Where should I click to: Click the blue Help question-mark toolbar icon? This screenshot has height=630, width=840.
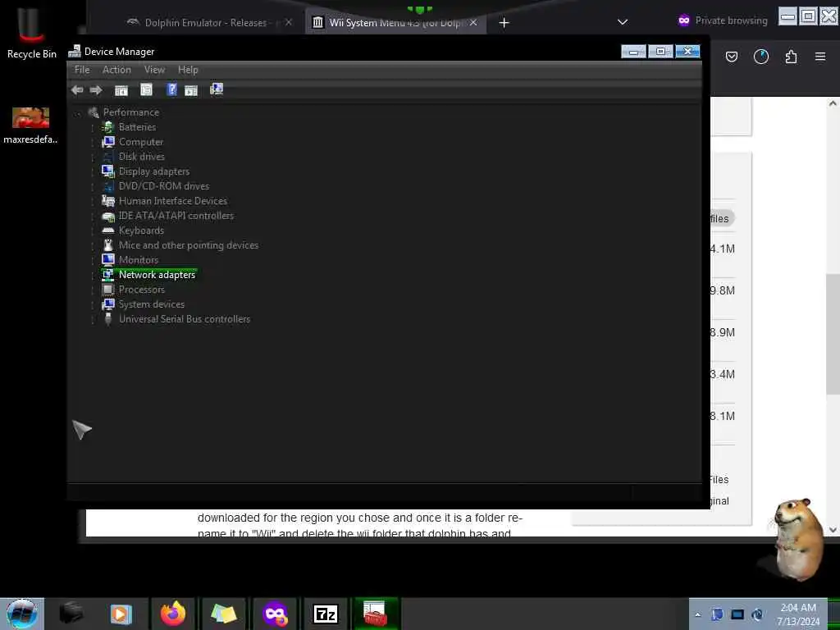pyautogui.click(x=171, y=89)
